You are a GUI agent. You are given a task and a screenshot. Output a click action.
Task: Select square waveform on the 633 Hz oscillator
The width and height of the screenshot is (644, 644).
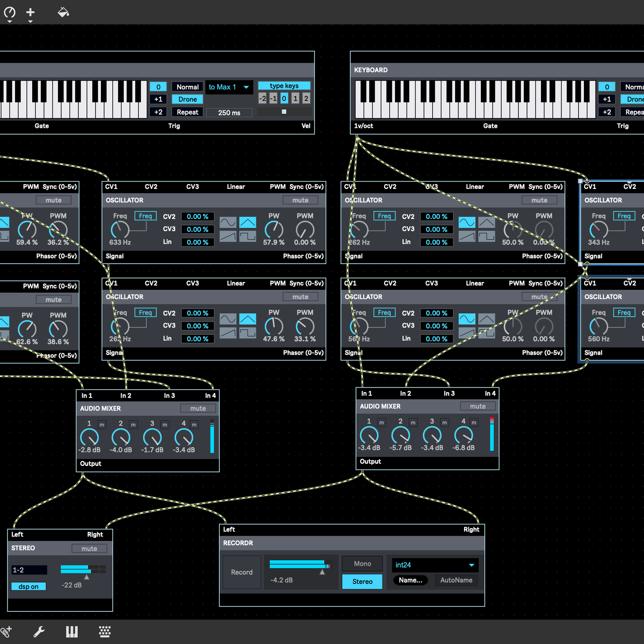248,236
